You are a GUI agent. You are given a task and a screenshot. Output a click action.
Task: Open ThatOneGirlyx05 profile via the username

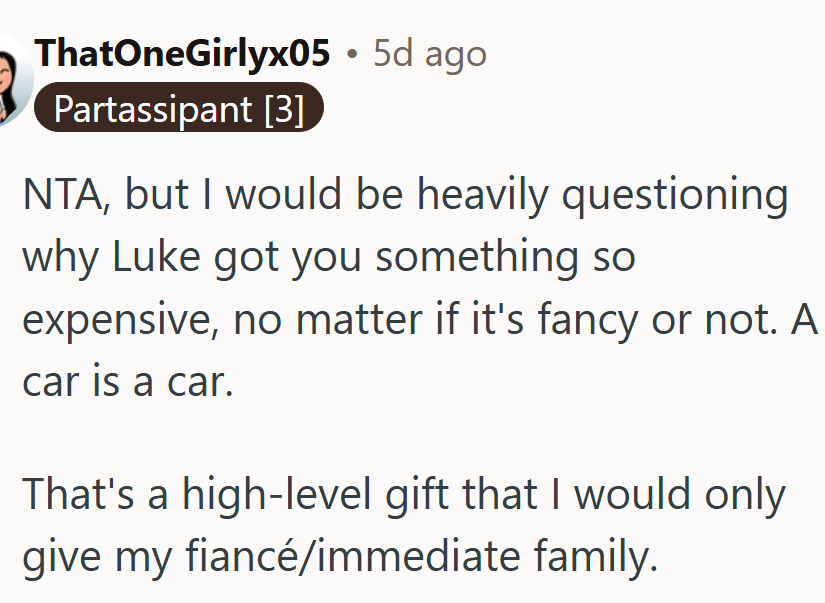tap(182, 53)
